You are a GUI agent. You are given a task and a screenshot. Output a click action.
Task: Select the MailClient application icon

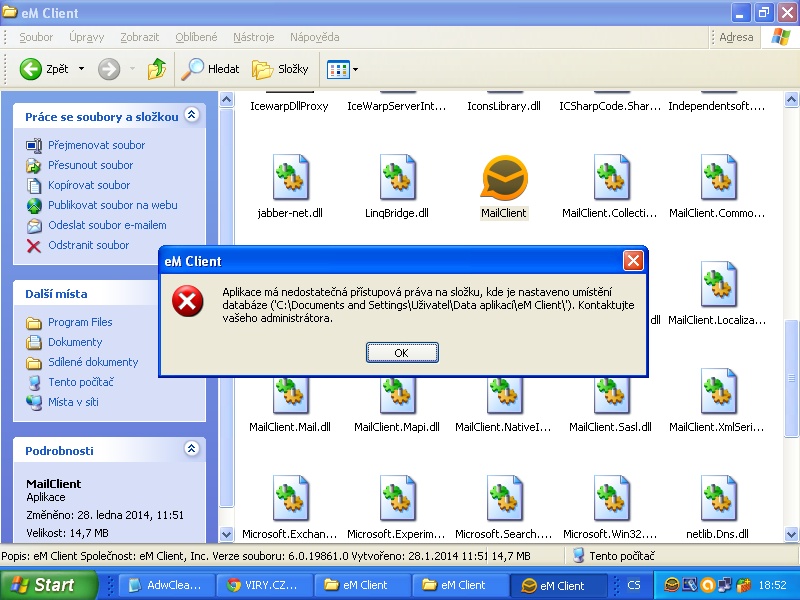coord(503,178)
